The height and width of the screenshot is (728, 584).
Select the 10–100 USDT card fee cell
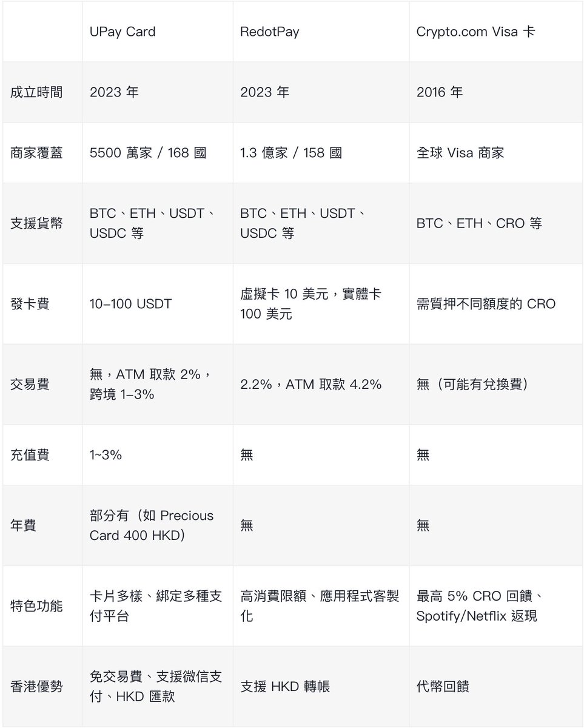130,303
